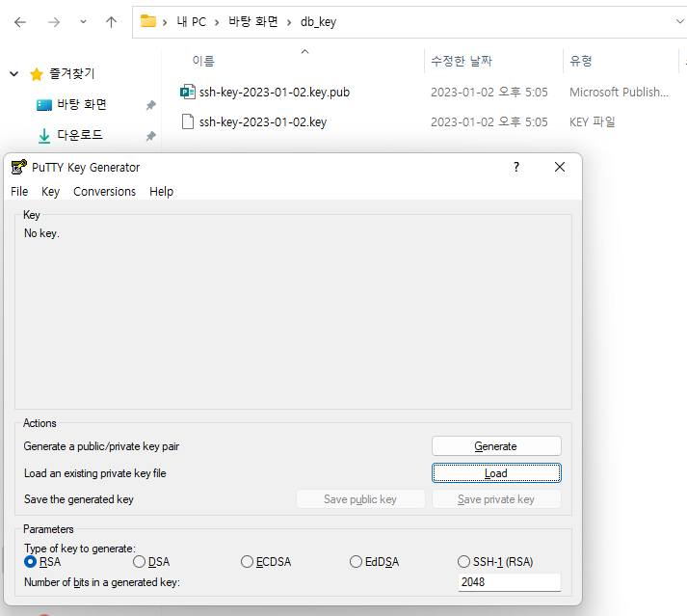Click the 즐겨찾기 star icon
The height and width of the screenshot is (616, 687).
click(37, 74)
